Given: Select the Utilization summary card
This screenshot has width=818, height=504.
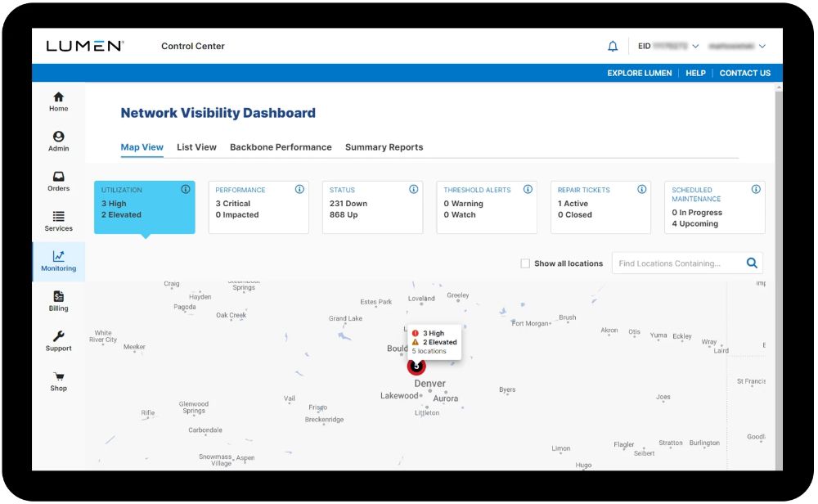Looking at the screenshot, I should (x=145, y=207).
